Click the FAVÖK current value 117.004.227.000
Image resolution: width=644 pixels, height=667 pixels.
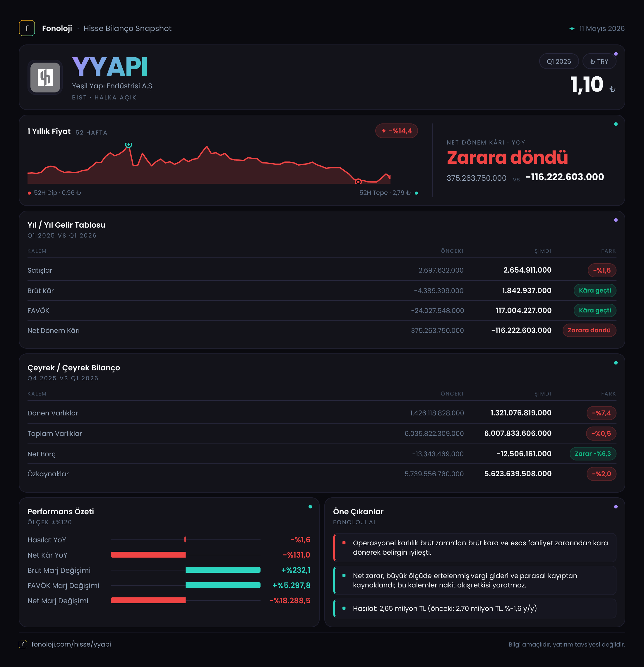pyautogui.click(x=523, y=310)
